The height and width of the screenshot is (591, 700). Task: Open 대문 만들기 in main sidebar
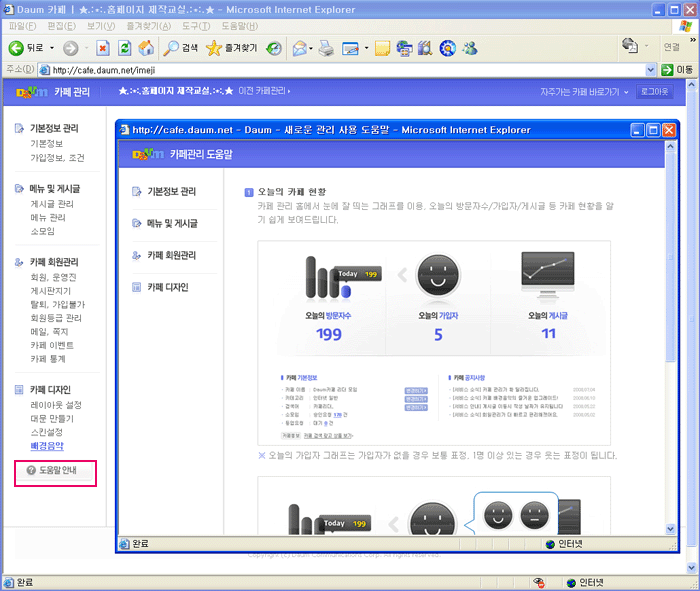point(52,419)
